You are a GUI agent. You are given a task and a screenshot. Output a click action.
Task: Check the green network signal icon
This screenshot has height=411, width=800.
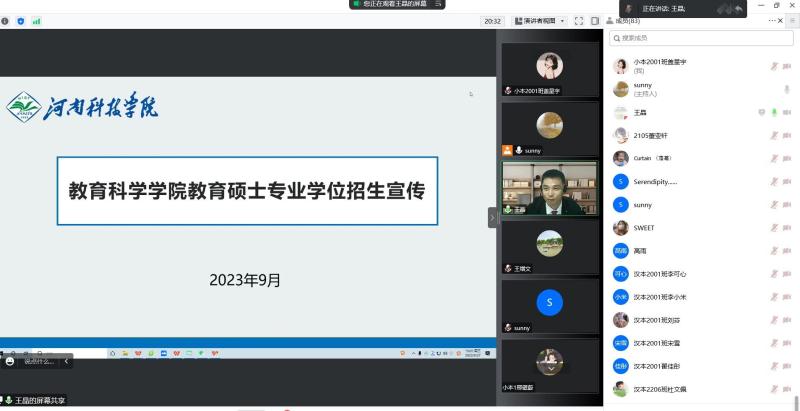tap(36, 21)
